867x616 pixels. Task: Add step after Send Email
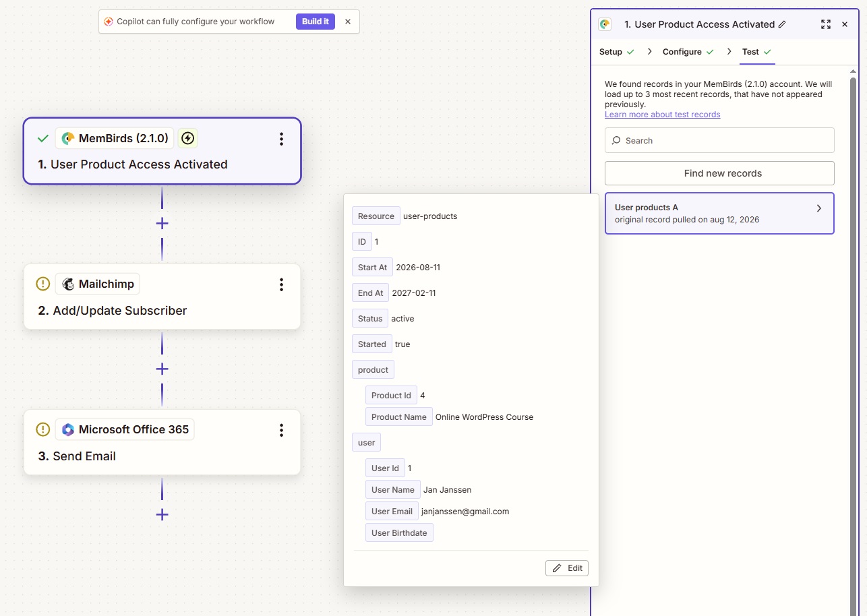(162, 514)
